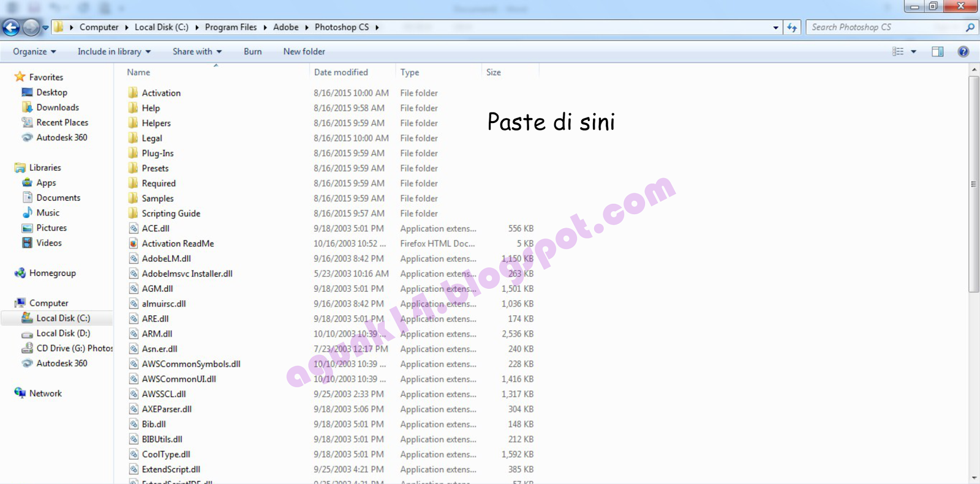Select the ACE.dll file
The width and height of the screenshot is (980, 484).
156,228
